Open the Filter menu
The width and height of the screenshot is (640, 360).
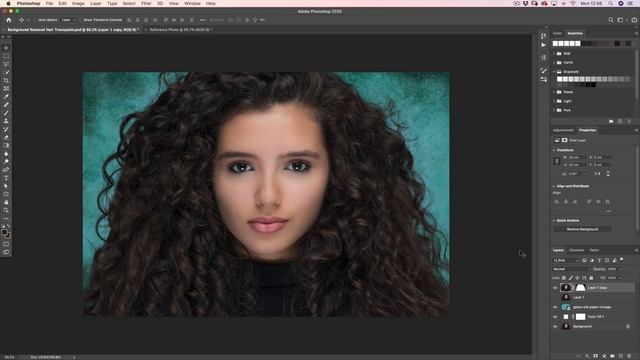coord(146,3)
